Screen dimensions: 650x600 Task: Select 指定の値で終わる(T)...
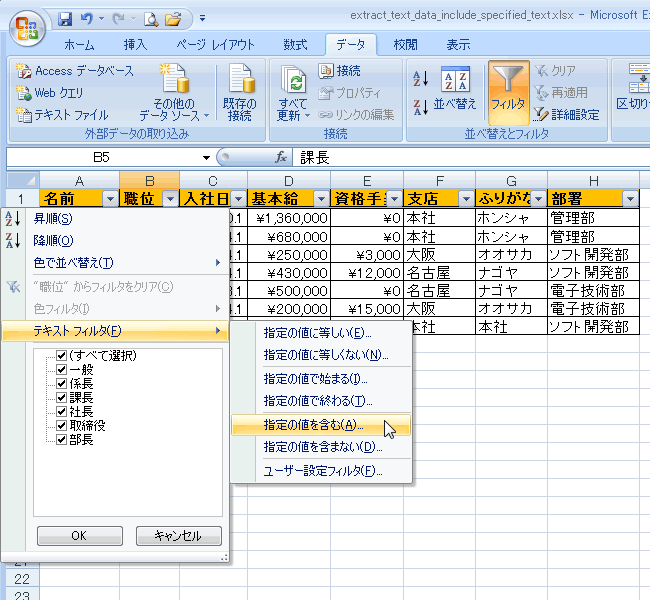(x=321, y=401)
